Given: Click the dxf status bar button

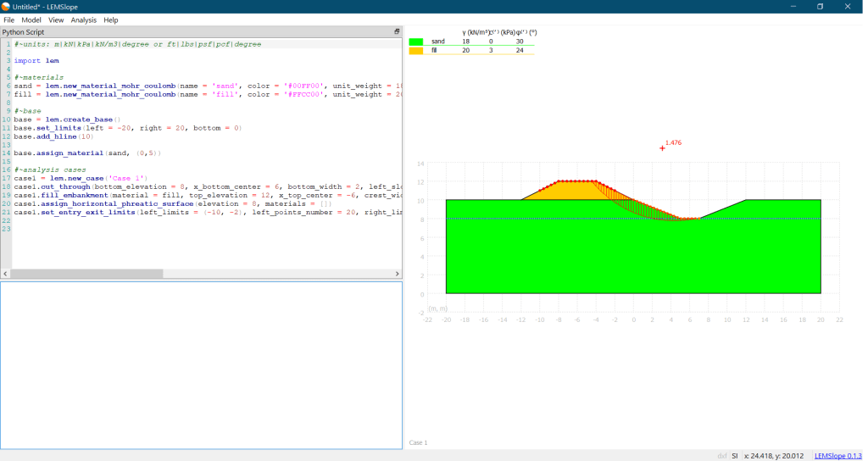Looking at the screenshot, I should tap(722, 455).
